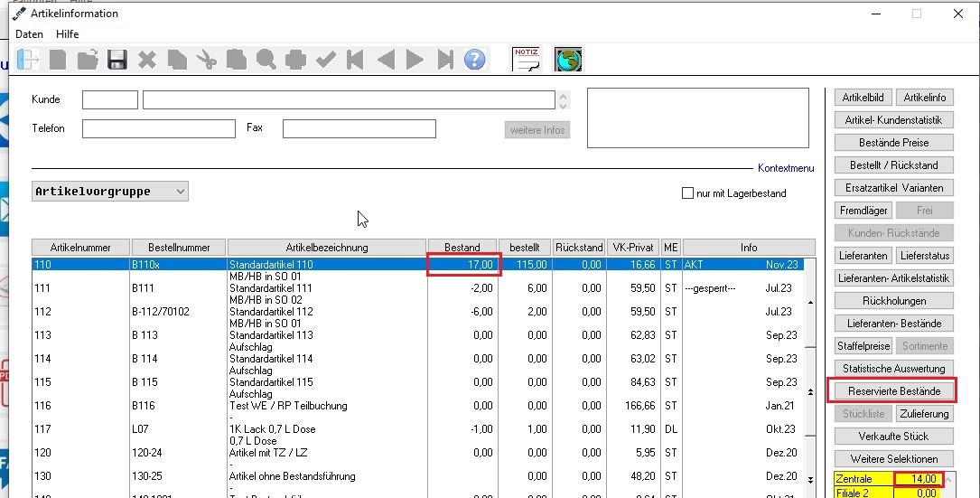The image size is (980, 498).
Task: Open help with question mark icon
Action: (474, 60)
